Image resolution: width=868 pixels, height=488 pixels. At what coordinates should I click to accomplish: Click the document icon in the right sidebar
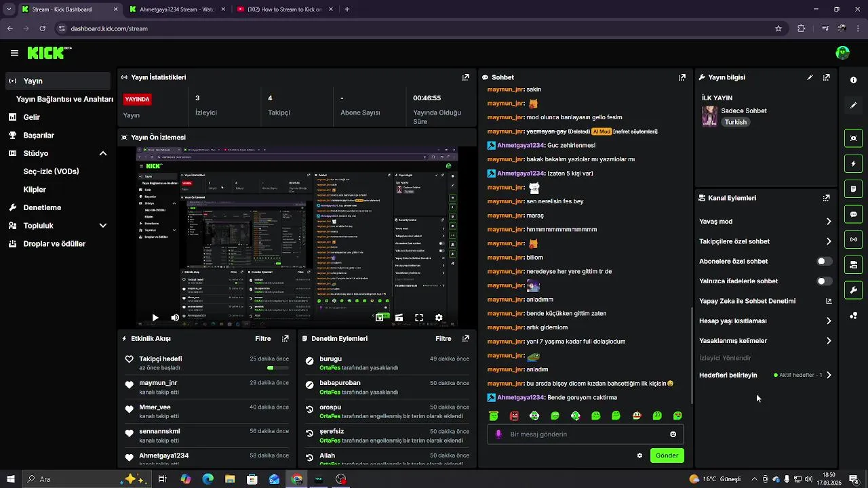point(853,188)
